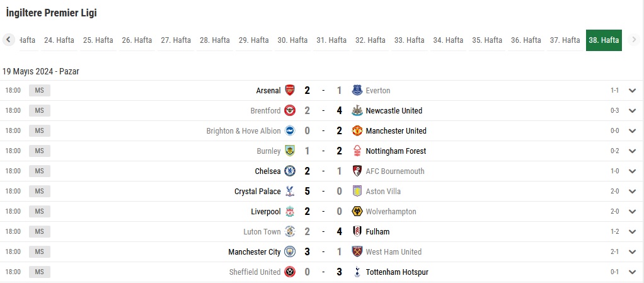Switch to the 37. Hafta tab
Image resolution: width=644 pixels, height=283 pixels.
[x=565, y=40]
